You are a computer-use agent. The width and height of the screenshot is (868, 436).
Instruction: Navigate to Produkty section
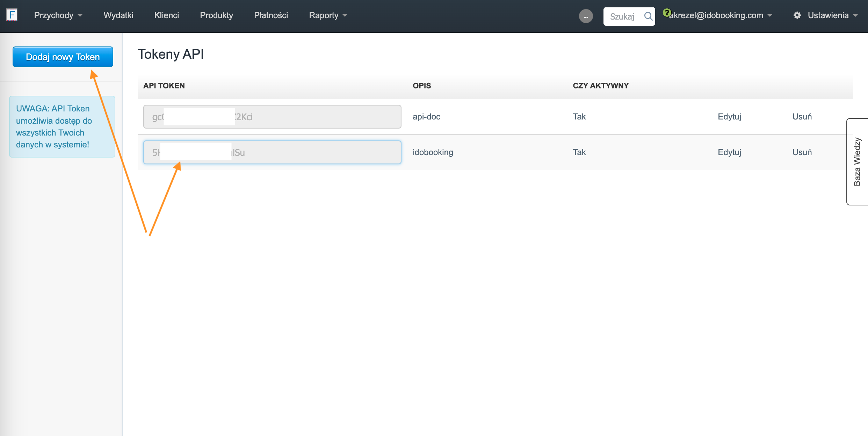click(x=216, y=15)
